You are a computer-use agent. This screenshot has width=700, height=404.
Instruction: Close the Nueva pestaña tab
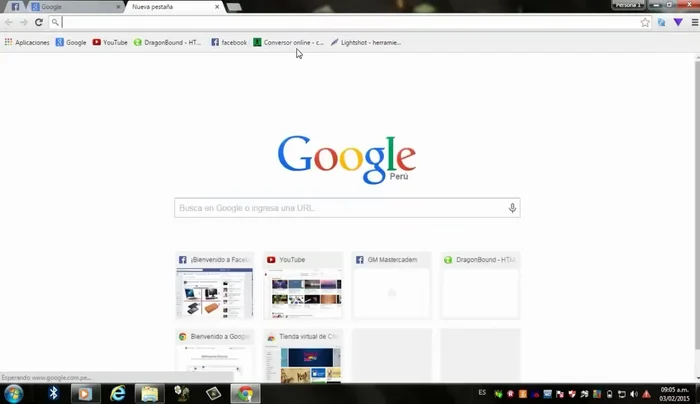click(217, 7)
